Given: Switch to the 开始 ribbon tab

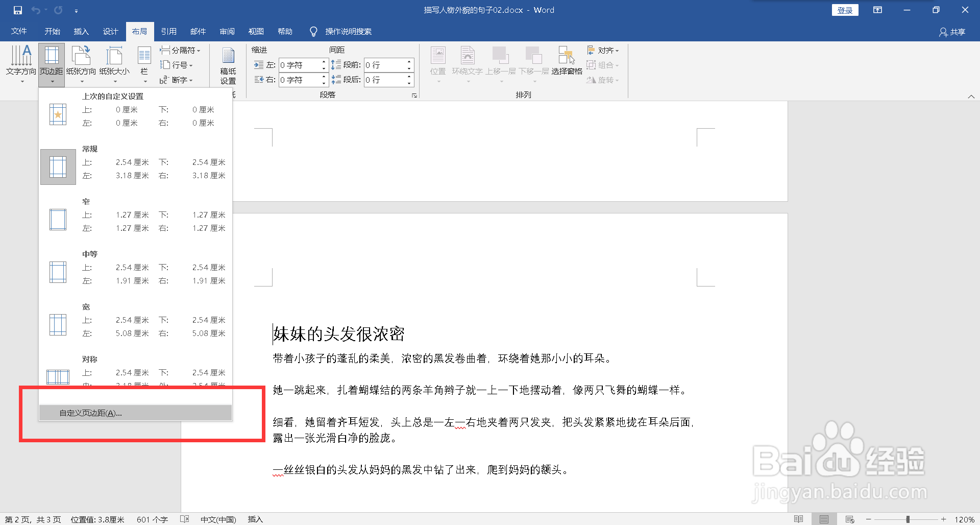Looking at the screenshot, I should (52, 31).
